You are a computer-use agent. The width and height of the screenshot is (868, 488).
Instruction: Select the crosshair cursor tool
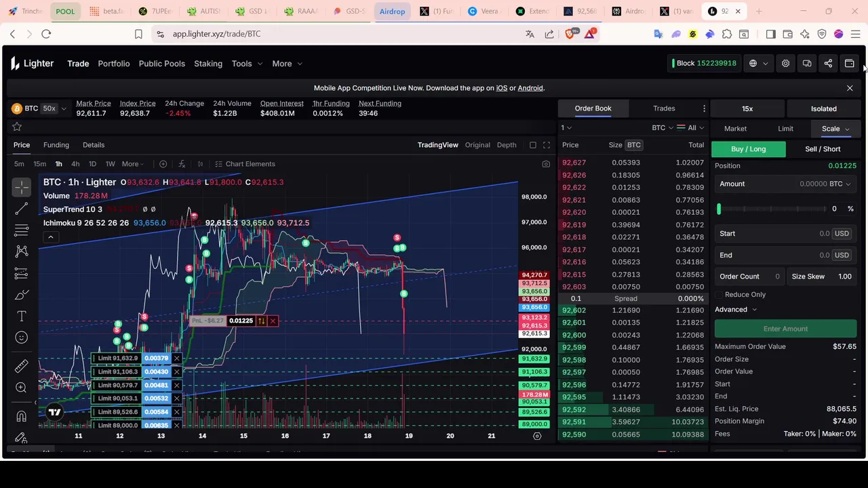coord(21,186)
